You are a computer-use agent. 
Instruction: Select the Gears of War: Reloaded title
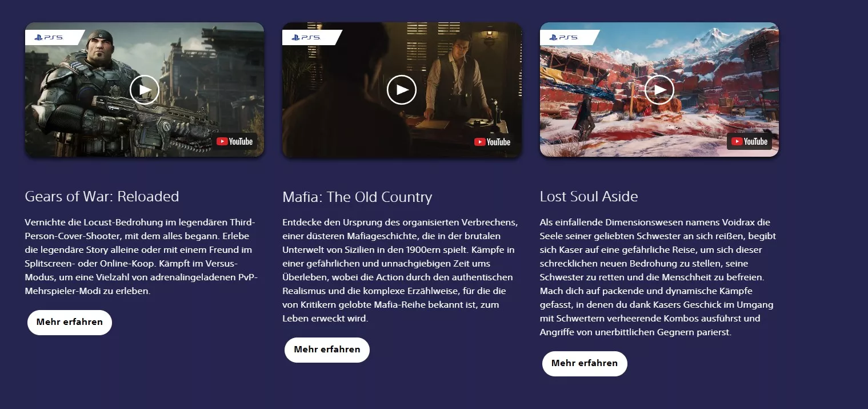pos(102,197)
